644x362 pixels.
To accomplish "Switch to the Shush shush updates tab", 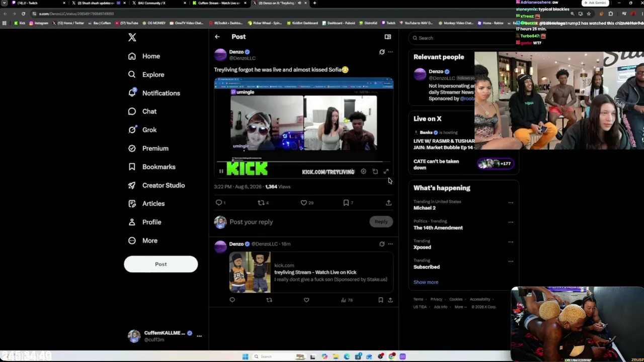I will coord(98,3).
